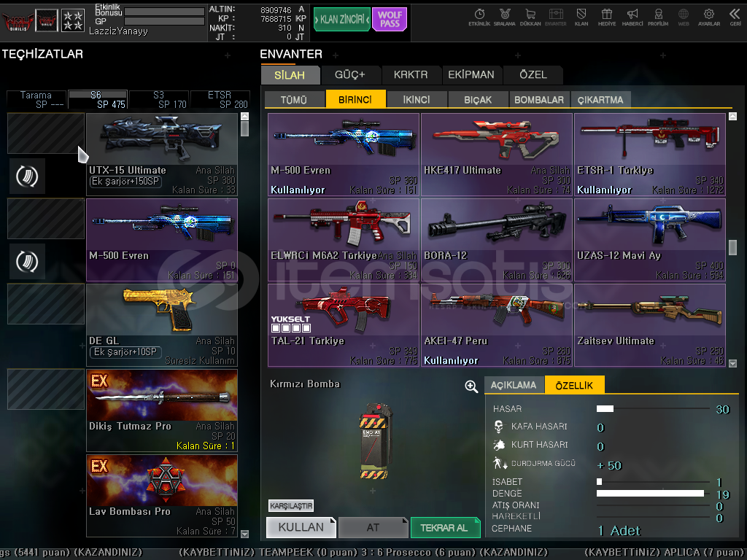This screenshot has height=560, width=747.
Task: Open the Haberci megaphone icon
Action: pos(632,17)
